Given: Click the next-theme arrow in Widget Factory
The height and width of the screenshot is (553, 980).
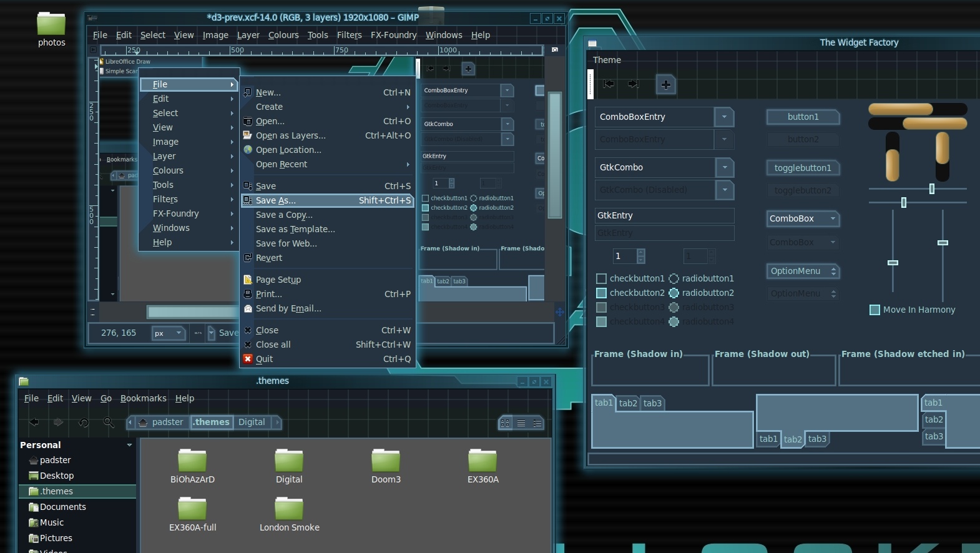Looking at the screenshot, I should click(x=634, y=84).
